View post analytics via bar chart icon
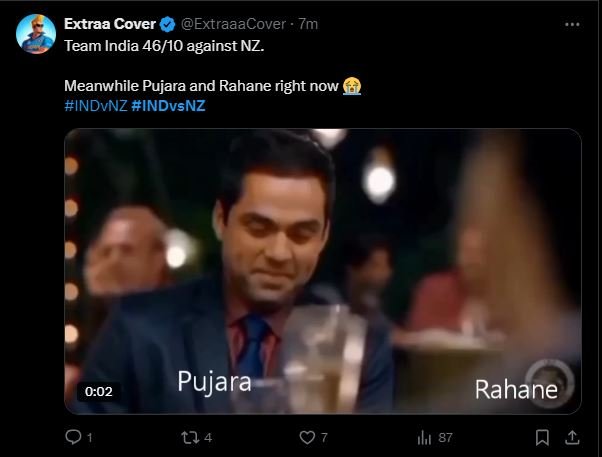The height and width of the screenshot is (457, 602). coord(425,437)
